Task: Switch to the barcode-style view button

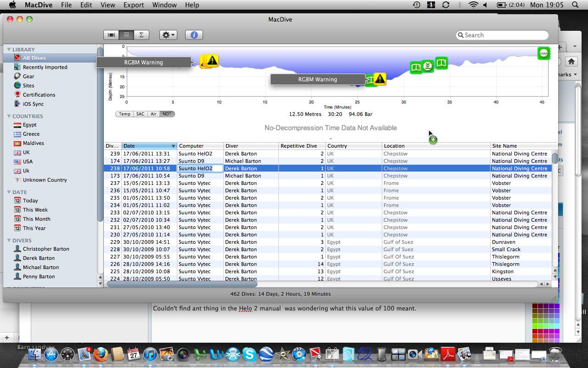Action: [111, 35]
